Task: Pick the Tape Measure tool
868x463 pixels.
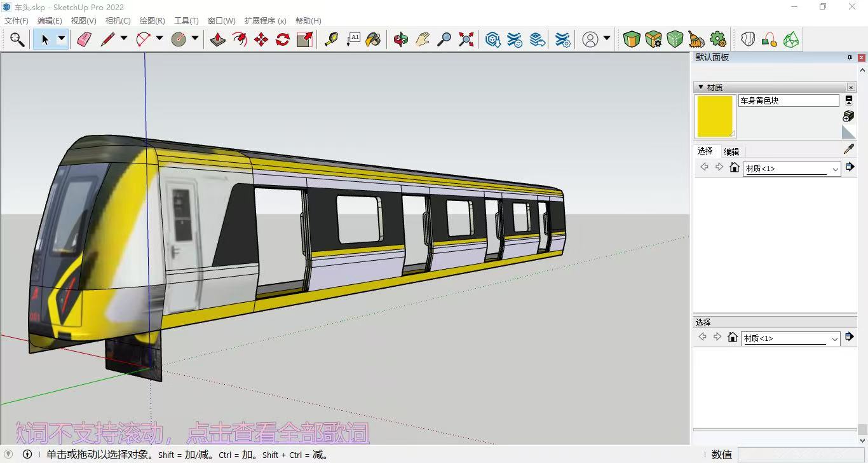Action: click(x=331, y=39)
